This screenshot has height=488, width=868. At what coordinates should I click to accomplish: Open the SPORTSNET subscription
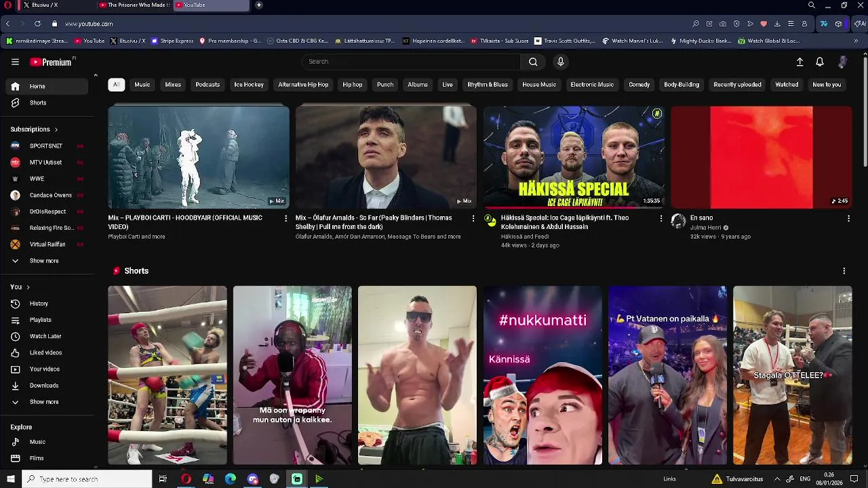coord(47,146)
